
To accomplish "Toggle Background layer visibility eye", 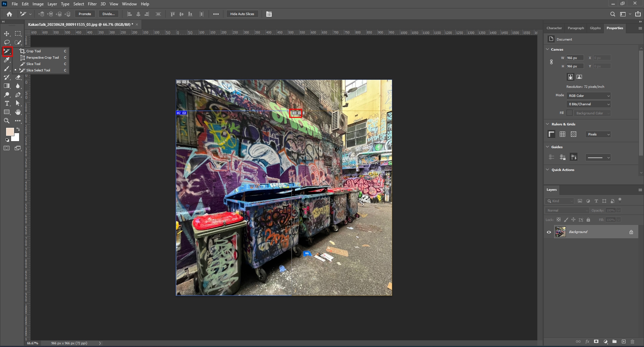I will (549, 232).
